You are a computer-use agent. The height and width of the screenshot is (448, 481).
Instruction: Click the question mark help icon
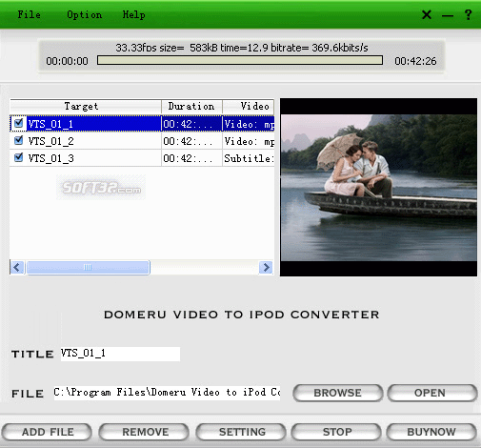point(468,14)
